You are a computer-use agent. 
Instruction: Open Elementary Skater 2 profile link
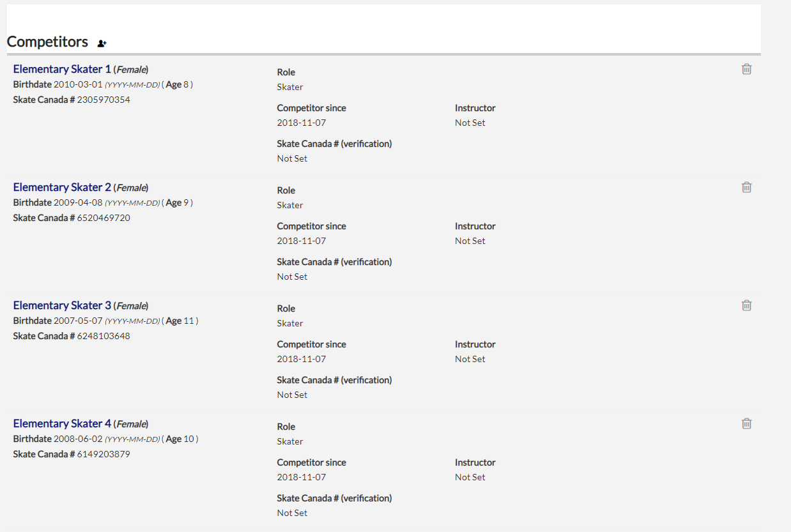pyautogui.click(x=62, y=187)
